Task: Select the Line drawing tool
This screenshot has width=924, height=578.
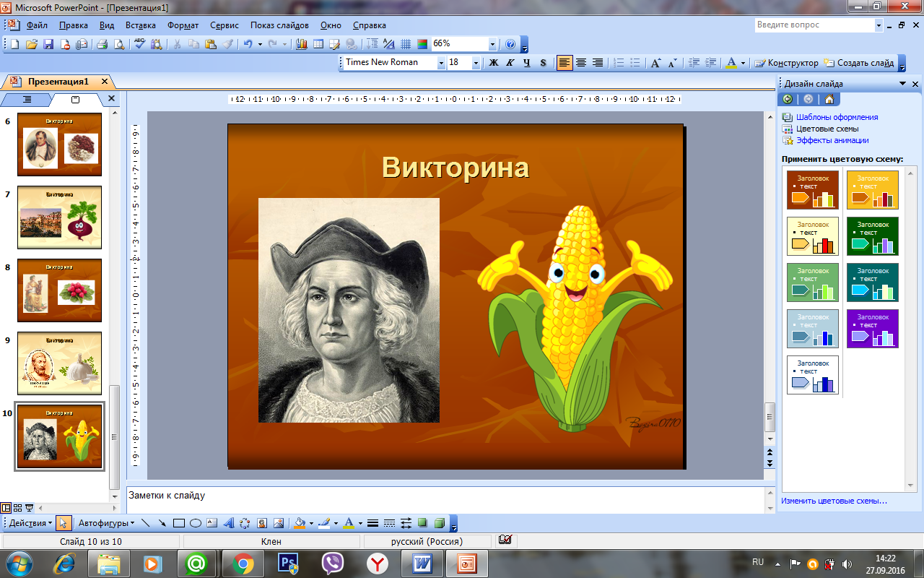Action: tap(146, 523)
